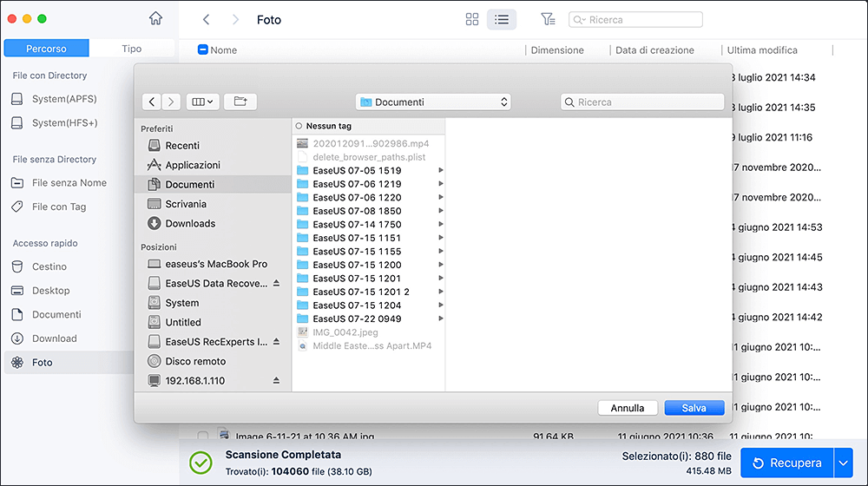
Task: Select Documenti in dialog favorites
Action: (x=214, y=184)
